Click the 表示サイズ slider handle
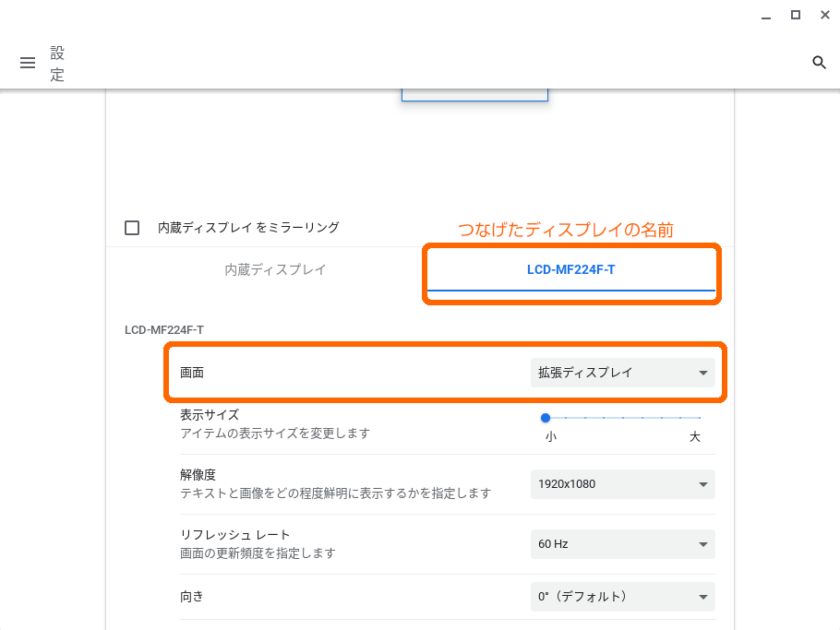Image resolution: width=840 pixels, height=630 pixels. tap(546, 418)
